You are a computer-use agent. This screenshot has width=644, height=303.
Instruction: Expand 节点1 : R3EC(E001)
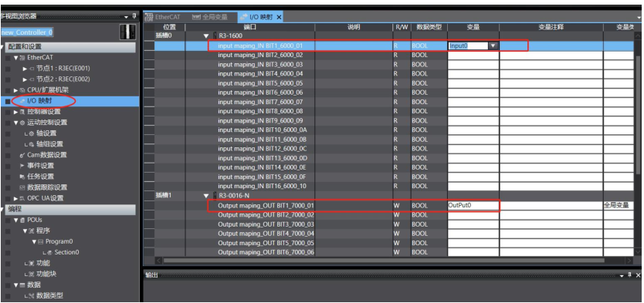[x=25, y=69]
